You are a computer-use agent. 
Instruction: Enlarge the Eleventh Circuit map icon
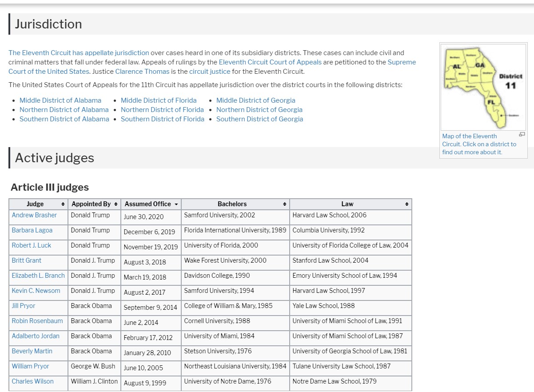522,134
